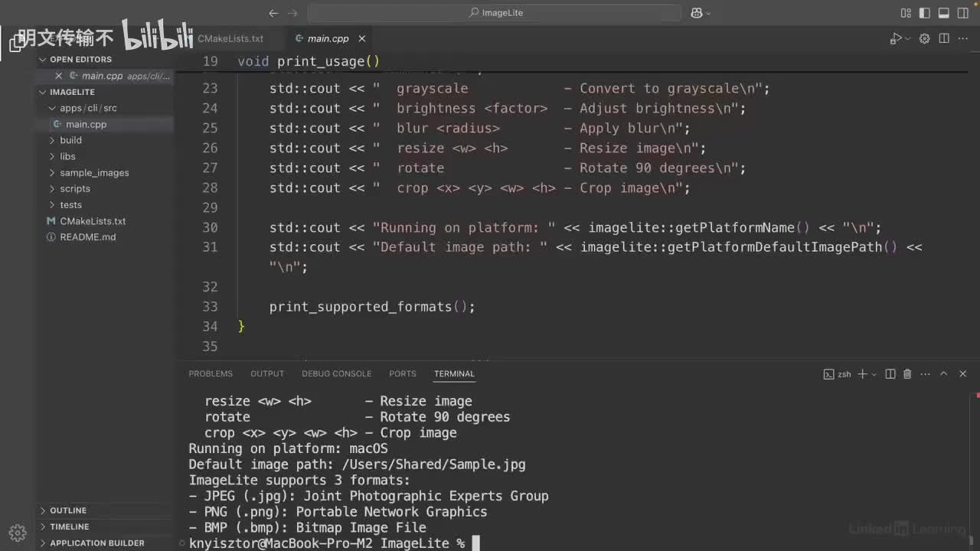Open the Explorer view in the activity bar
Viewport: 980px width, 551px height.
point(17,44)
